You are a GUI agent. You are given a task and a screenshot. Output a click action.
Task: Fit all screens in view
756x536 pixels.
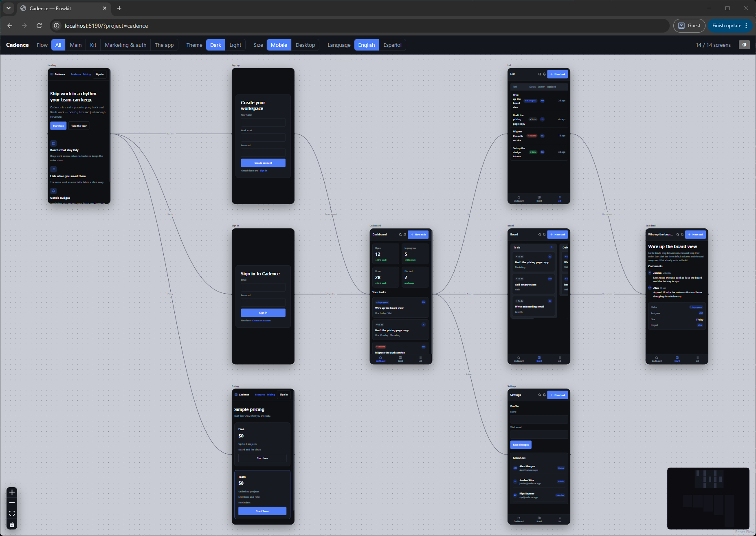pos(12,513)
